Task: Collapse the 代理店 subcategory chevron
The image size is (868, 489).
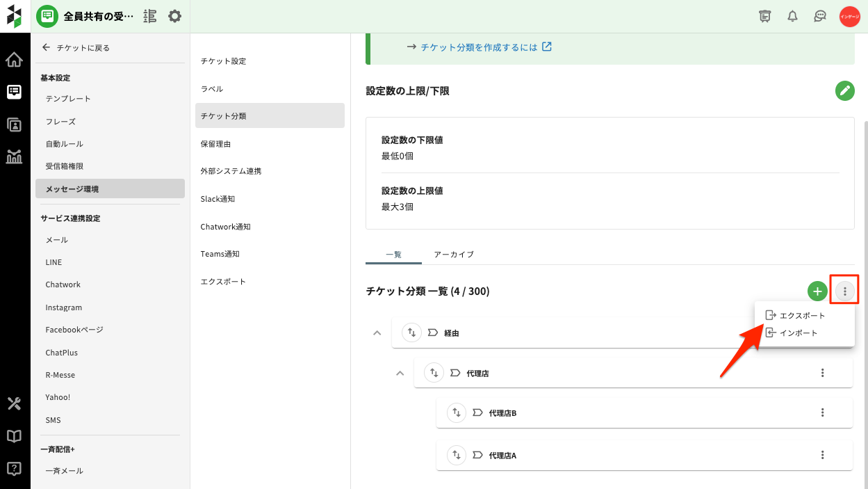Action: point(400,374)
